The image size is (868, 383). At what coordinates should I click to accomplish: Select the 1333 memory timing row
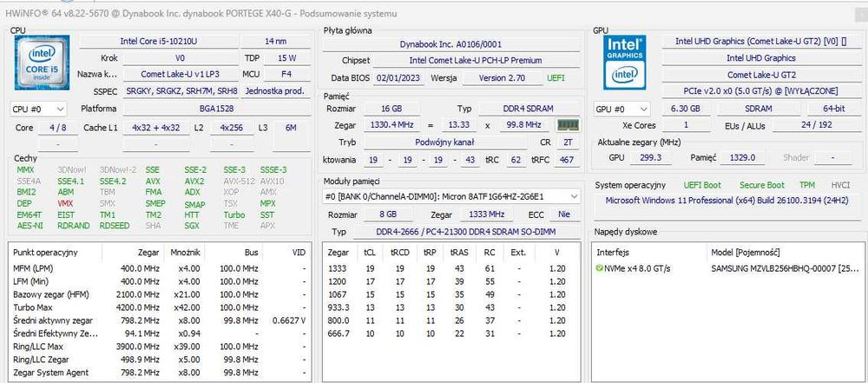click(x=451, y=268)
